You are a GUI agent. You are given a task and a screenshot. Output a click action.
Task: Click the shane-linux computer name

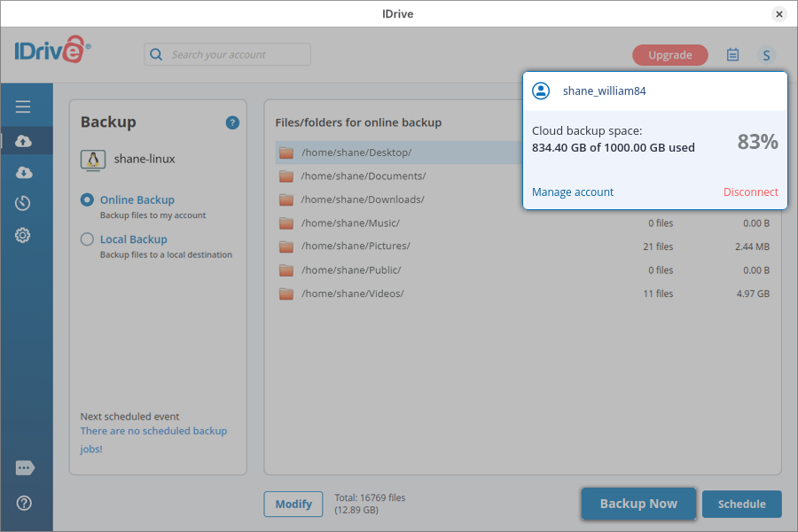pyautogui.click(x=145, y=159)
